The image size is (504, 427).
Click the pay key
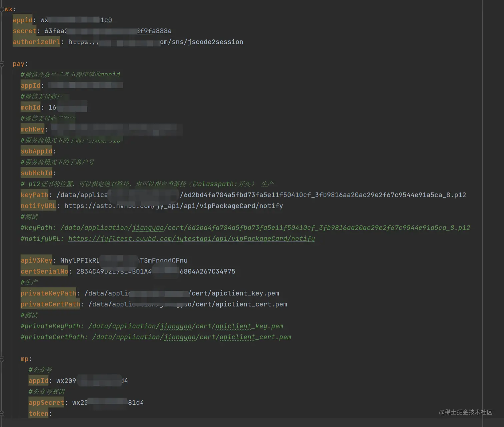point(19,64)
